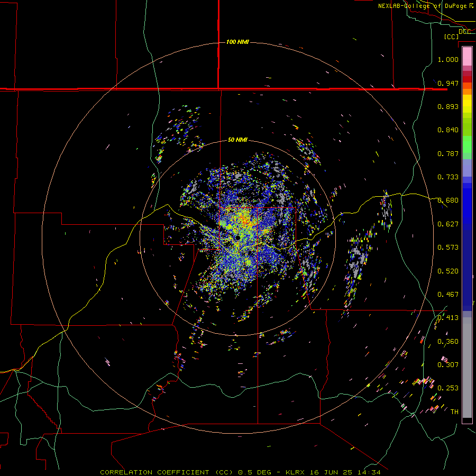This screenshot has width=476, height=476.
Task: Click the 1.000 legend value
Action: coord(448,59)
